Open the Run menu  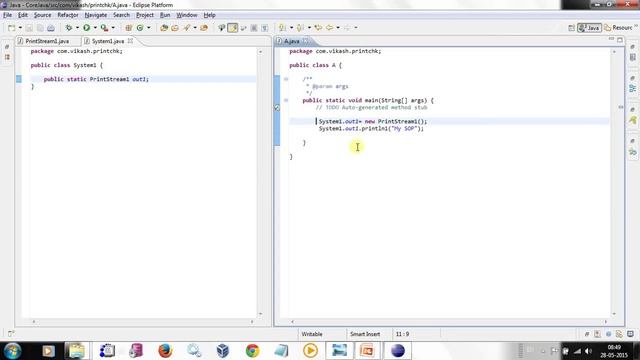click(165, 15)
